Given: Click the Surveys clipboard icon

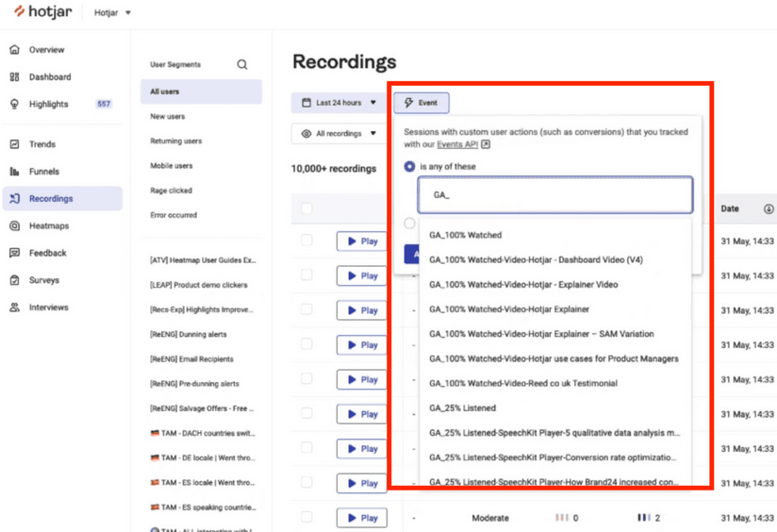Looking at the screenshot, I should coord(14,280).
